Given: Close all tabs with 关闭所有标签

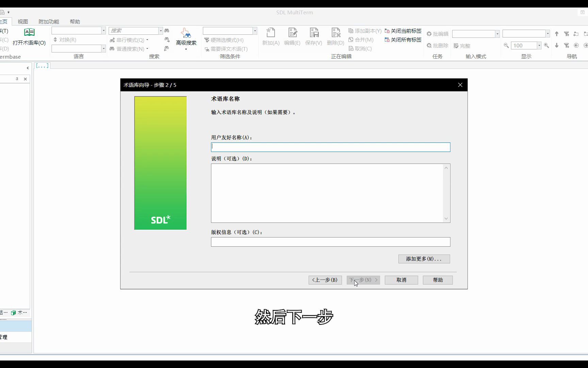Looking at the screenshot, I should (x=403, y=40).
